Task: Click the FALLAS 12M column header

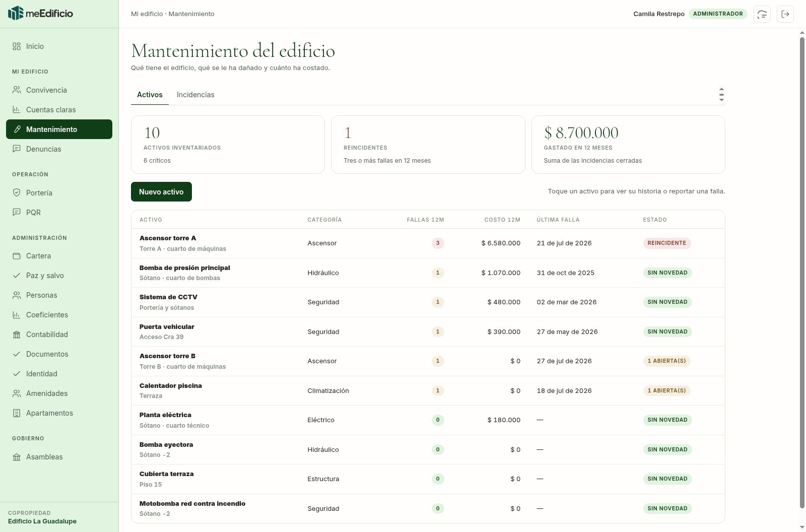Action: point(426,220)
